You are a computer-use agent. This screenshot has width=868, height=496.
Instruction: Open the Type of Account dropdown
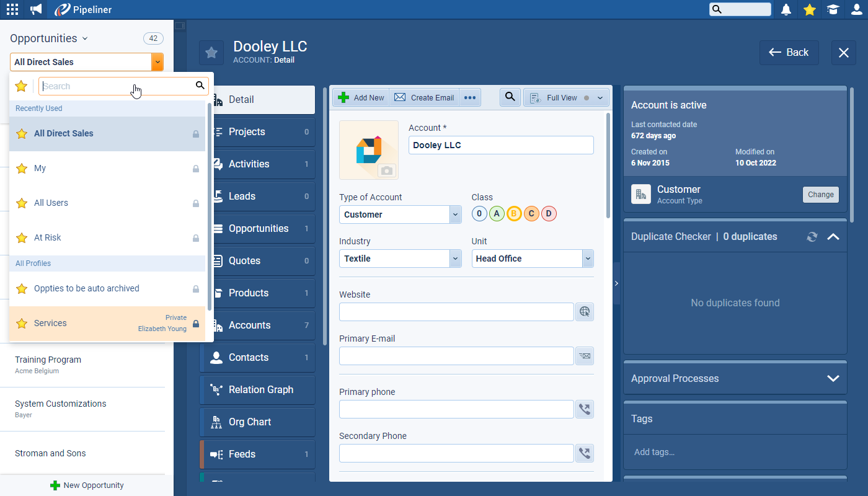coord(455,215)
